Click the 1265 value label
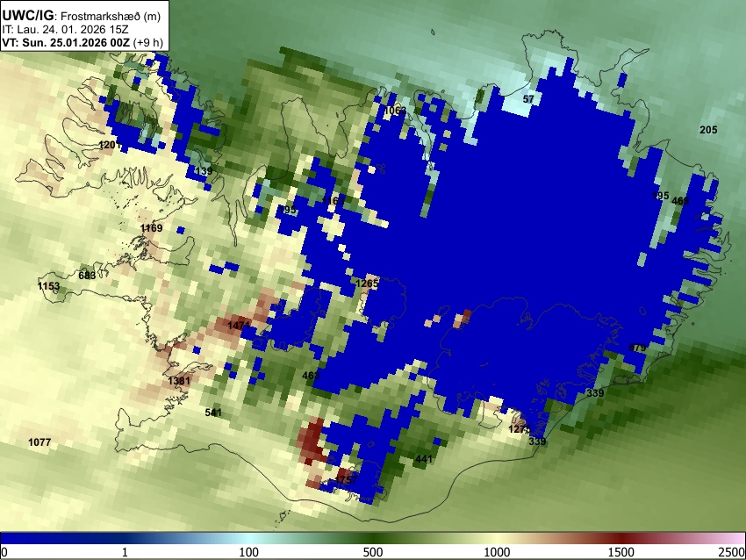 367,284
